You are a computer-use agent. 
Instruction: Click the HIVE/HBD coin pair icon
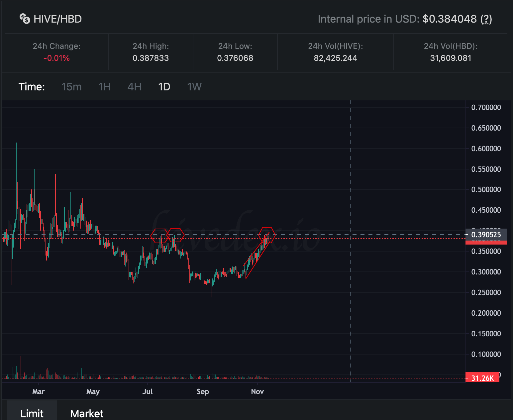[x=25, y=19]
